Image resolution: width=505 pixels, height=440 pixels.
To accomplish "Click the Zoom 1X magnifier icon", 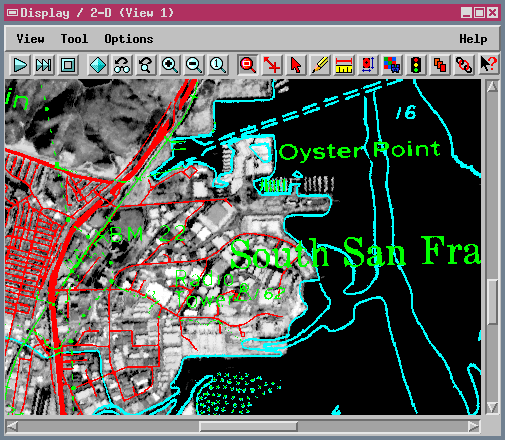I will tap(218, 65).
